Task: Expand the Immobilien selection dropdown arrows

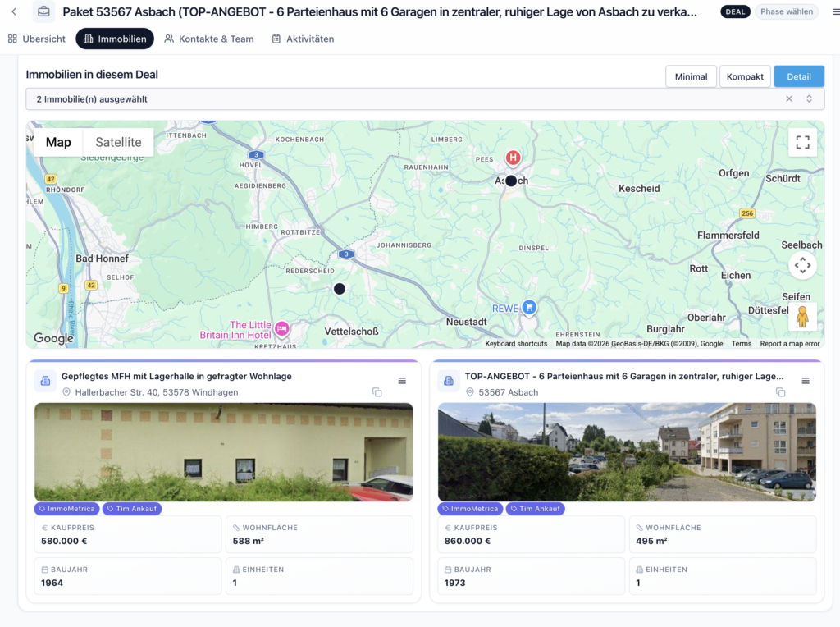Action: [809, 98]
